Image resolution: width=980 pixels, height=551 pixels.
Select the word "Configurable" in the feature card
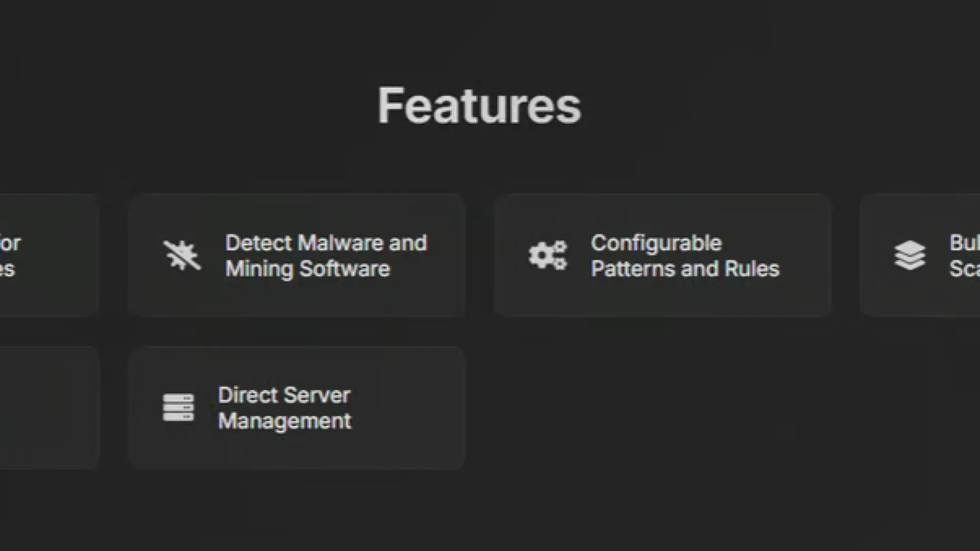[656, 243]
